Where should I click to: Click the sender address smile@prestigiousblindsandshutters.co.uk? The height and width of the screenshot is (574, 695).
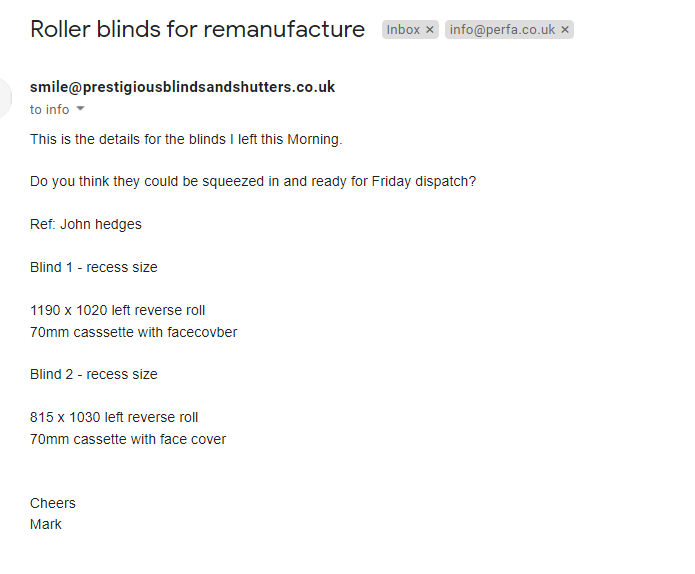click(x=182, y=87)
